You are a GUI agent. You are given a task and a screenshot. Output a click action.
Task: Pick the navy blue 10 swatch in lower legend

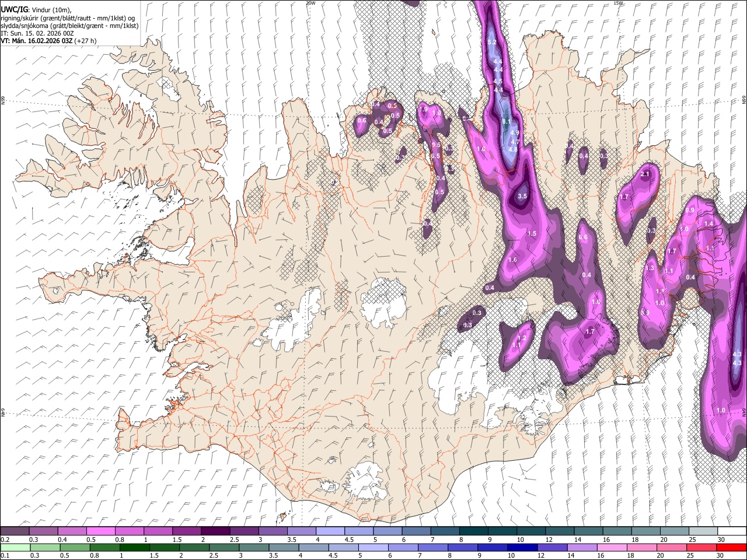[x=522, y=547]
